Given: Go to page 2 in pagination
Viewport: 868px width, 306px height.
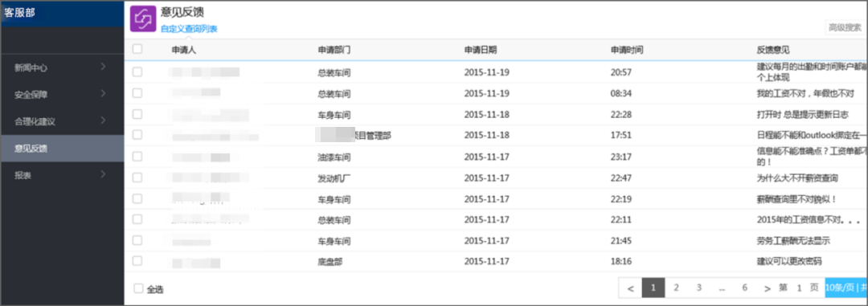Looking at the screenshot, I should click(676, 288).
